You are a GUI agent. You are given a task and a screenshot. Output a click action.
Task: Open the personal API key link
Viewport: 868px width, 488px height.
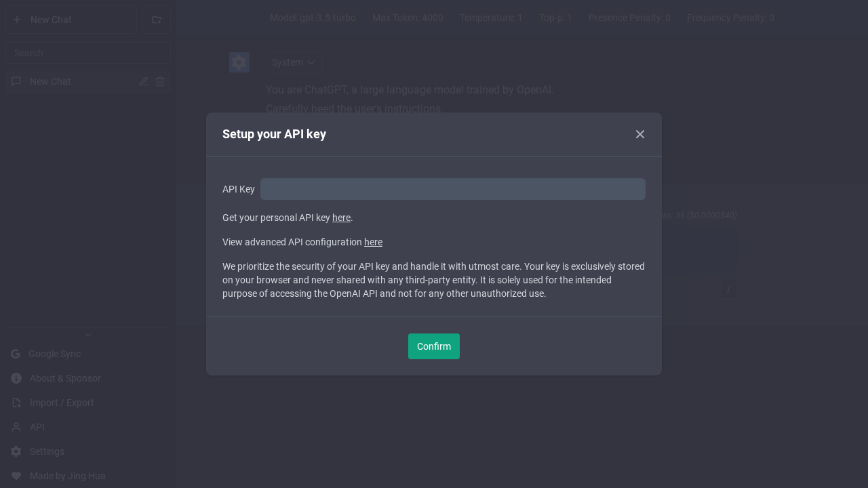tap(341, 218)
